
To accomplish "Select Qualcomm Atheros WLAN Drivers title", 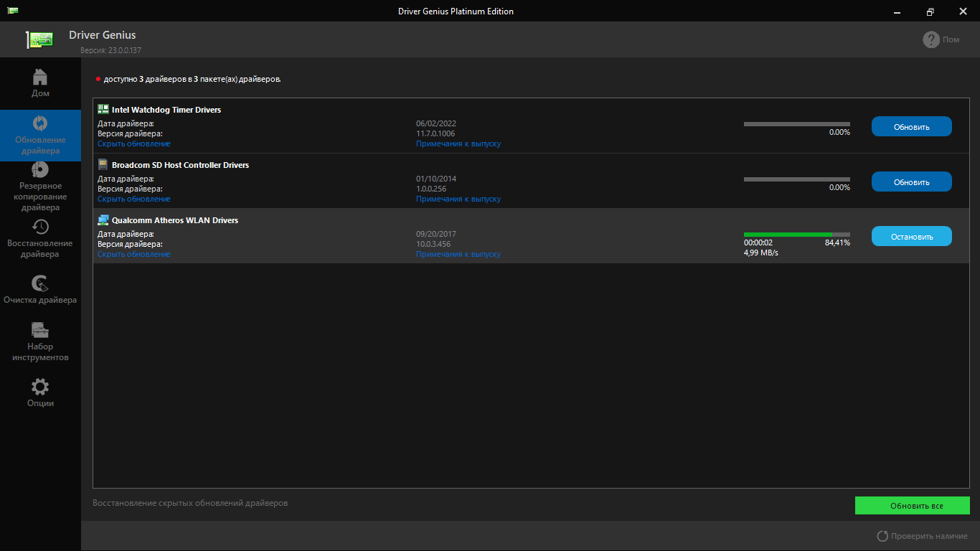I will pos(175,220).
